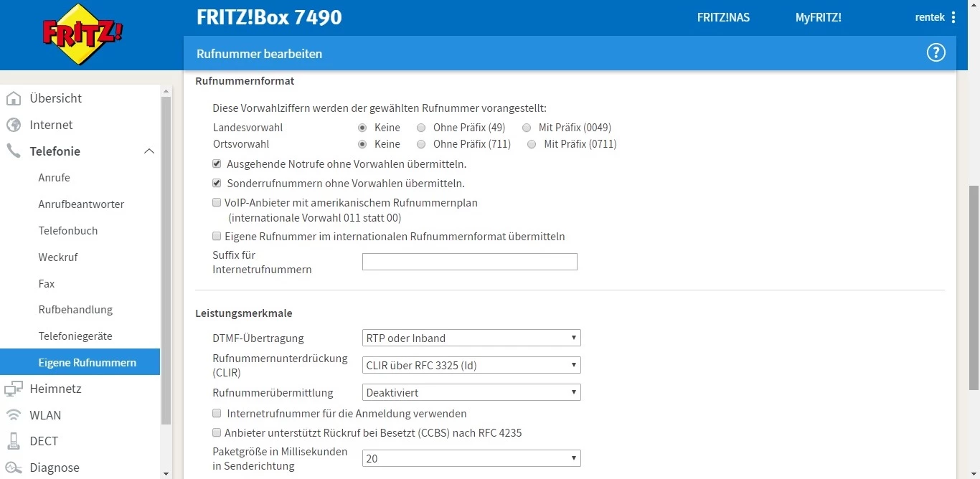Viewport: 980px width, 479px height.
Task: Click the Internet globe icon
Action: [14, 125]
